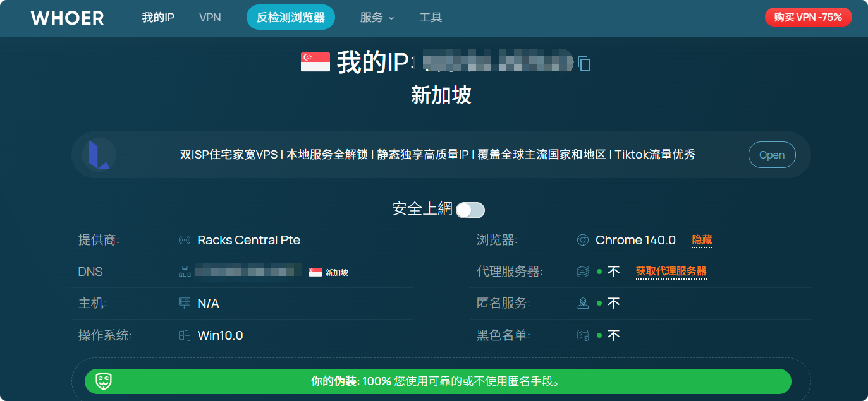868x401 pixels.
Task: Click the anonymizer person icon in the 匿名服务 row
Action: 583,304
